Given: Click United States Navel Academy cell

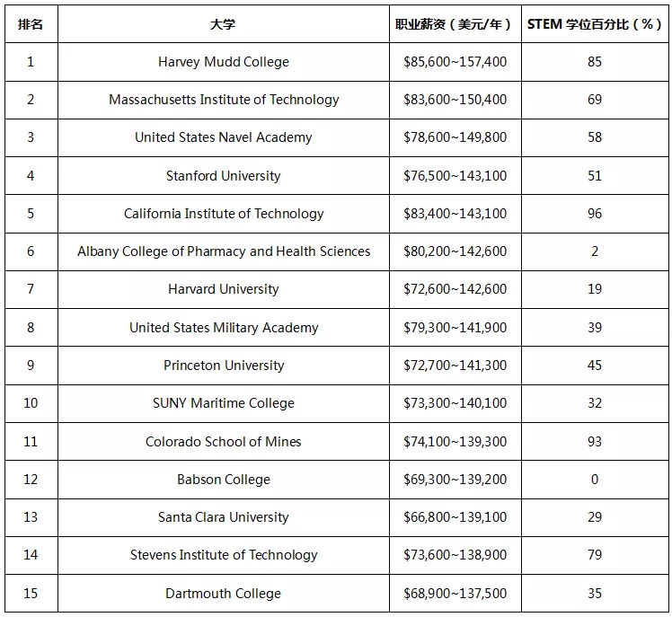Looking at the screenshot, I should pos(224,137).
